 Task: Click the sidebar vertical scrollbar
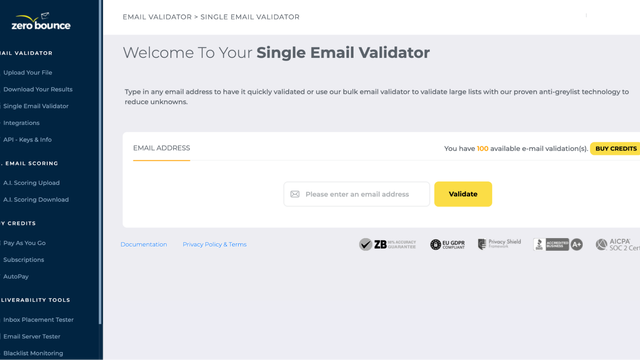tap(100, 163)
